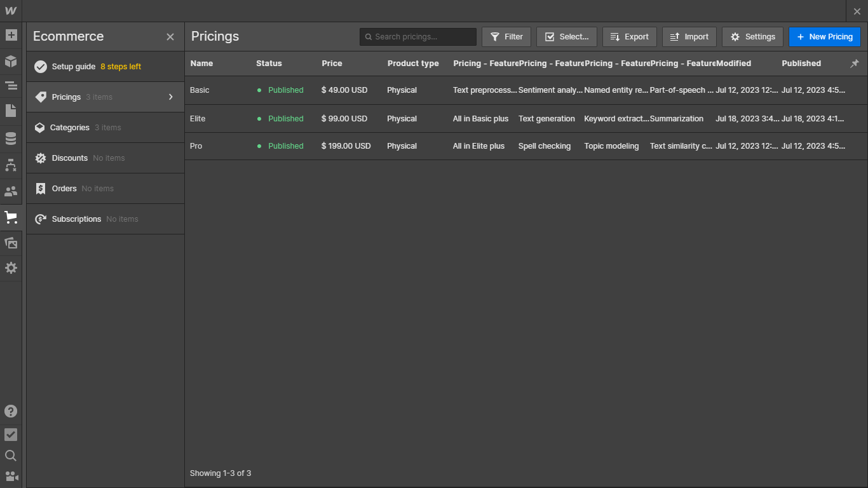This screenshot has width=868, height=488.
Task: Open the Basic pricing row
Action: click(x=199, y=90)
